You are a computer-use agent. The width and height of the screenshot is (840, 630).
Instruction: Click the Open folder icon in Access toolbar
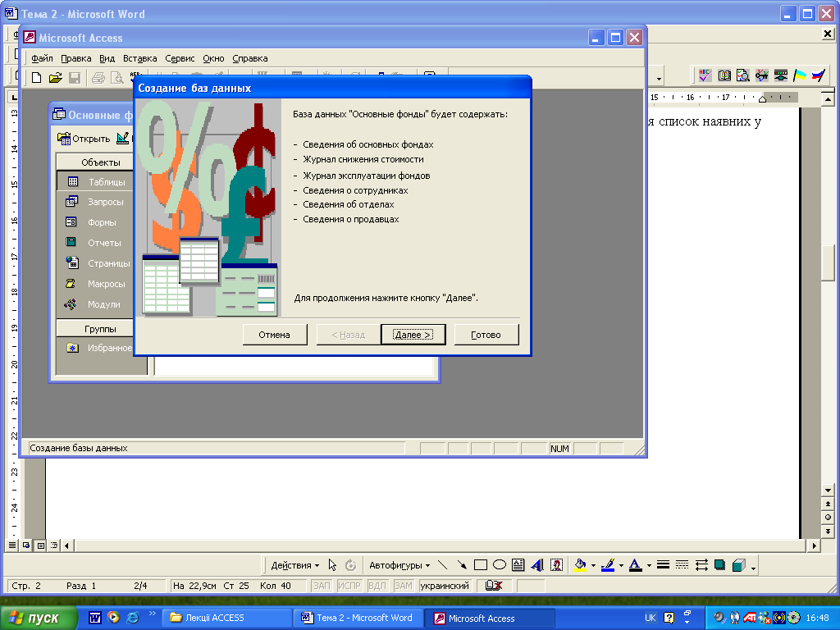click(55, 78)
